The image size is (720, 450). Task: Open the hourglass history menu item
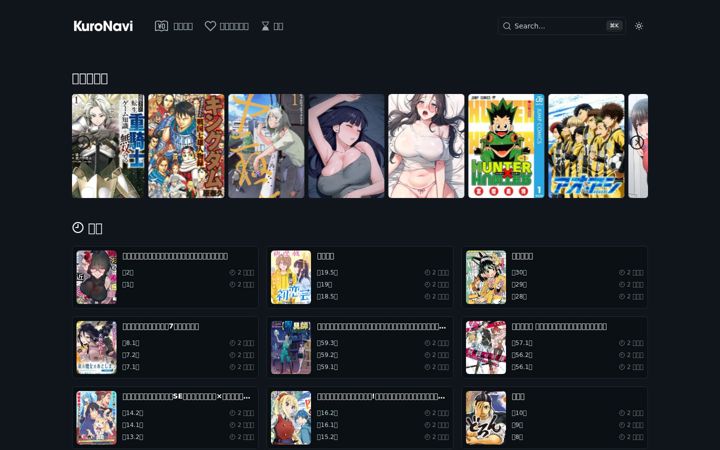[272, 26]
